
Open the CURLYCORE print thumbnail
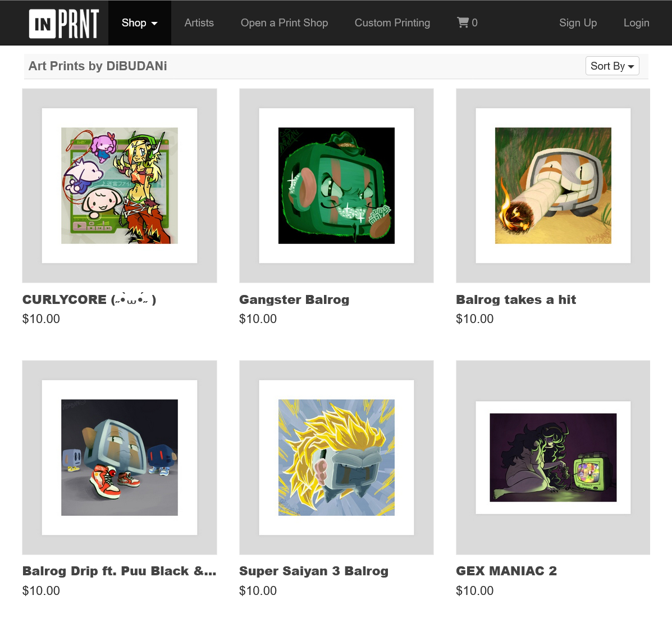(x=120, y=186)
